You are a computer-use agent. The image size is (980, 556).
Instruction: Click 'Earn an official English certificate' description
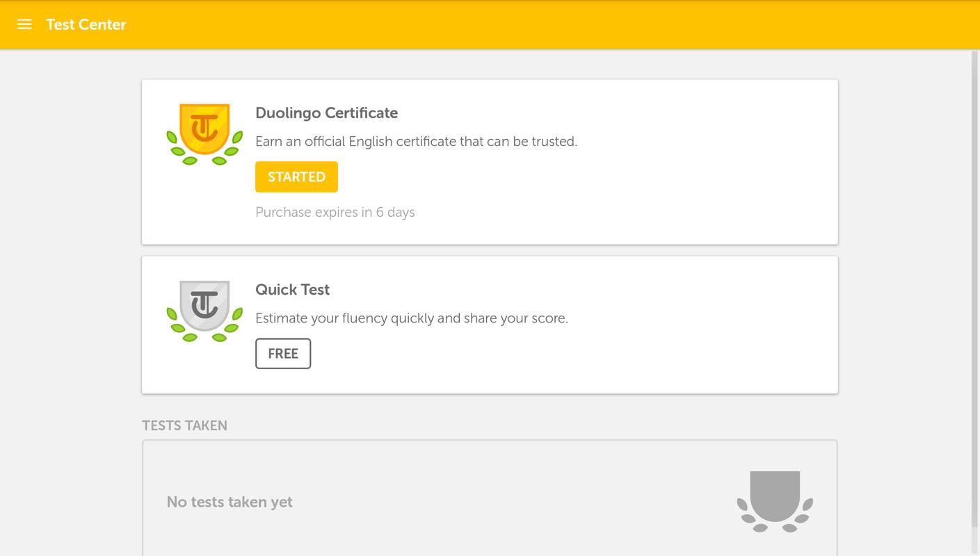pos(416,141)
